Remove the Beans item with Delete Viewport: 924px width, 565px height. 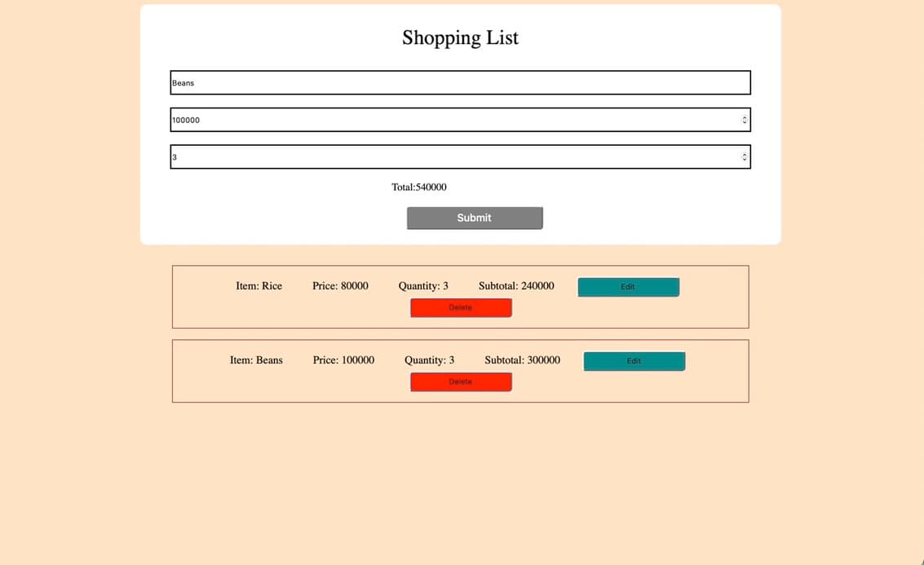[x=461, y=382]
